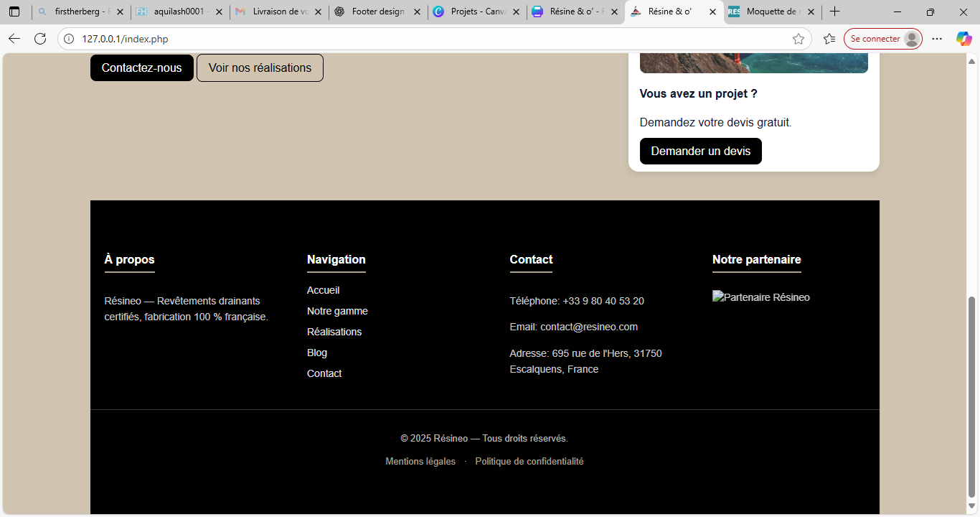The image size is (980, 517).
Task: Click the address bar URL field
Action: 430,39
